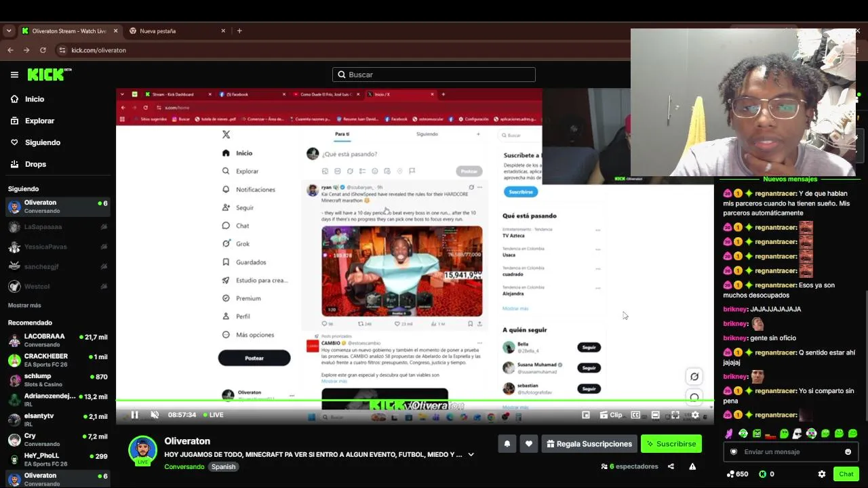Select the Oliveraton Stream browser tab
This screenshot has width=868, height=488.
[x=70, y=30]
